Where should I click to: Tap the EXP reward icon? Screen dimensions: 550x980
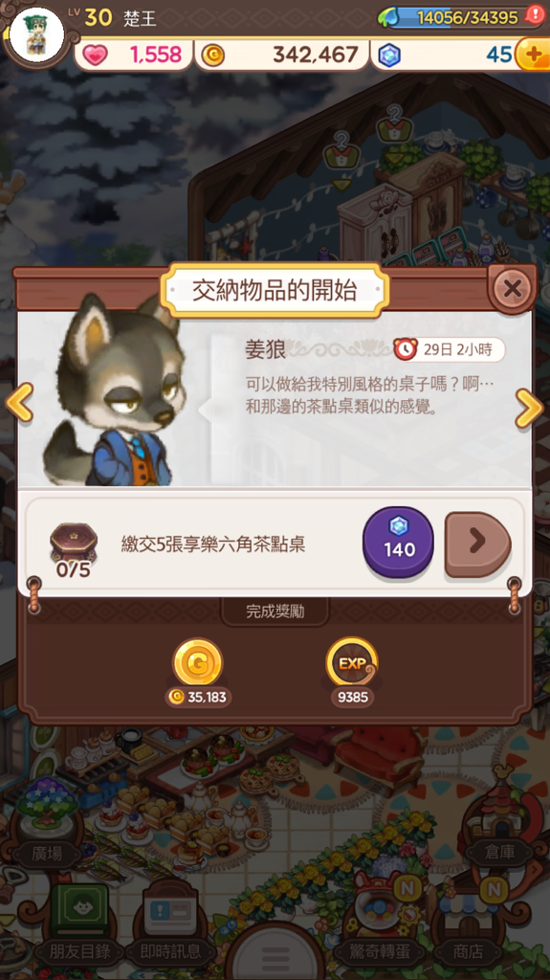(352, 663)
